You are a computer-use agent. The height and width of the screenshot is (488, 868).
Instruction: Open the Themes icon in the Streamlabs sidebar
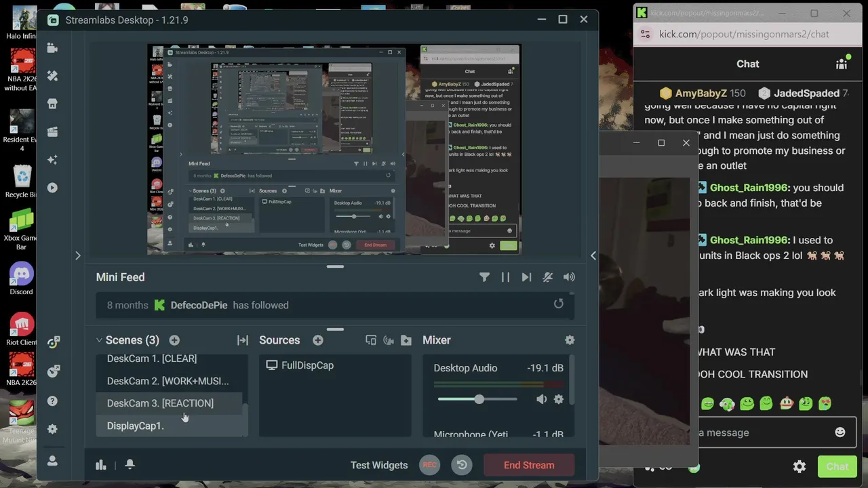click(x=52, y=76)
